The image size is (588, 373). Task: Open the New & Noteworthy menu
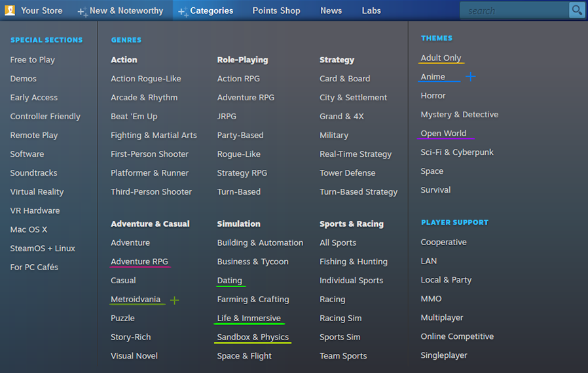[x=126, y=10]
